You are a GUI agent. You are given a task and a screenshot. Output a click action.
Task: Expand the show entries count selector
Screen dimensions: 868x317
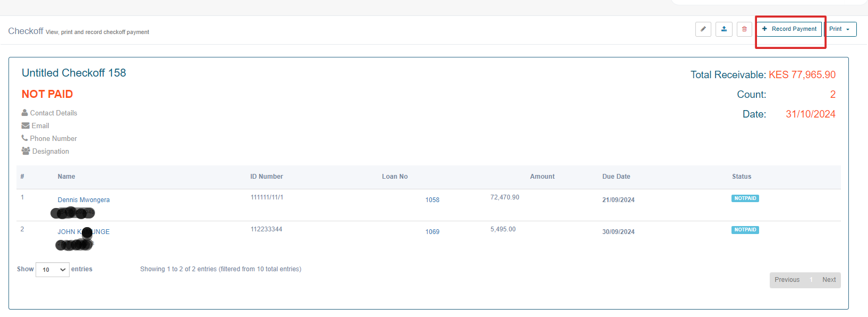click(53, 270)
